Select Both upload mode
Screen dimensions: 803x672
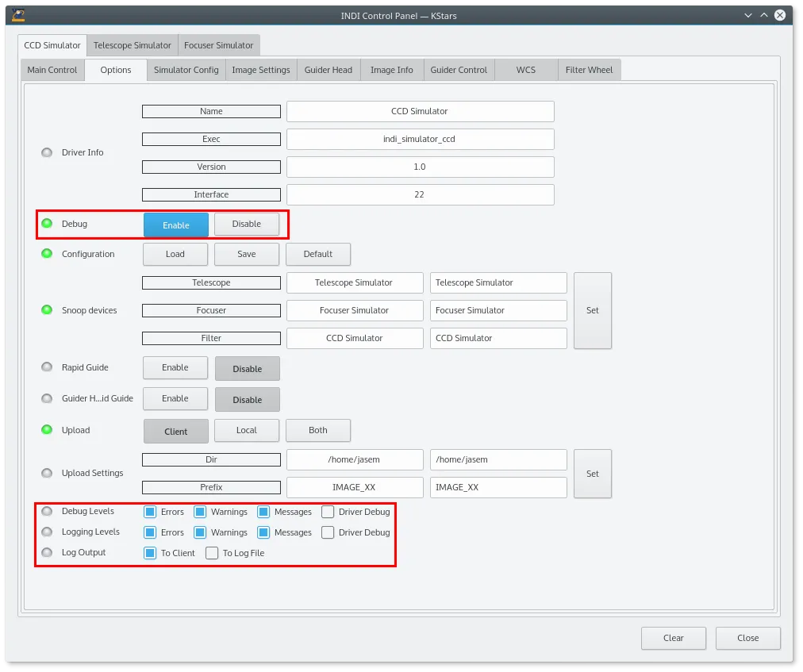point(318,430)
